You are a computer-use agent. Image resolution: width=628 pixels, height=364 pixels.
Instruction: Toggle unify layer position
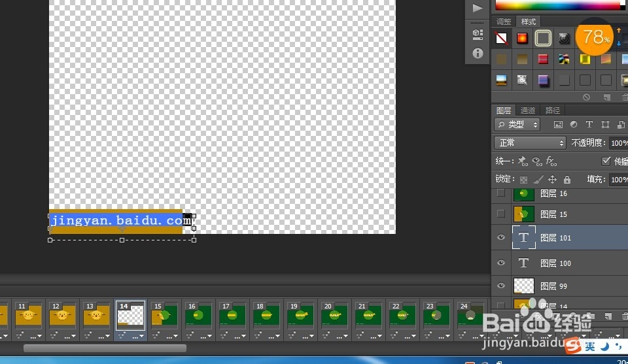tap(523, 161)
